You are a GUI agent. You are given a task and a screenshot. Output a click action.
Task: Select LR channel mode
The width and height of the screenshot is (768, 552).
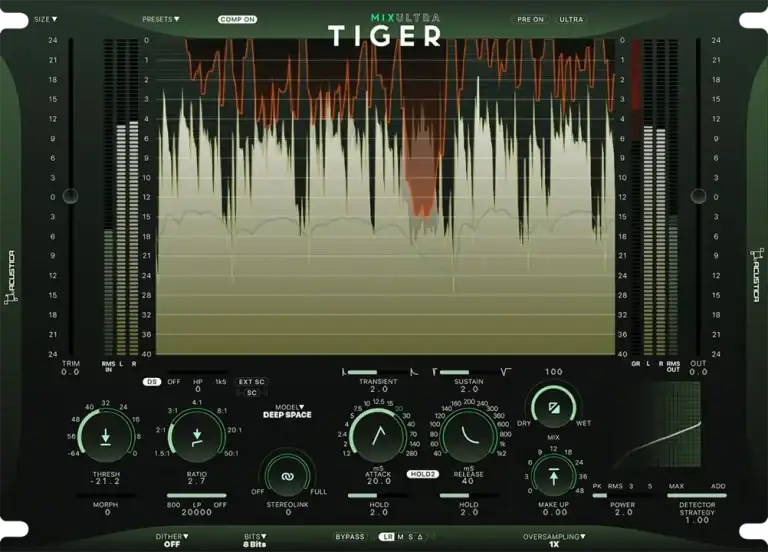point(387,537)
